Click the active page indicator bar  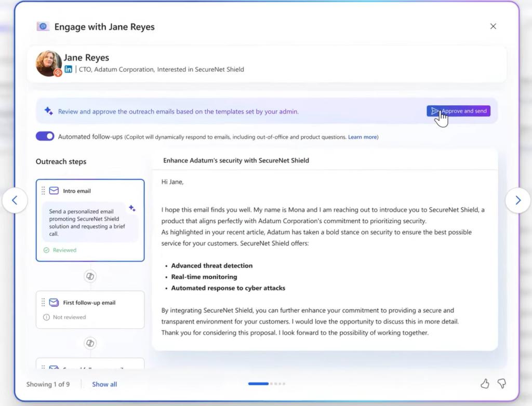point(258,384)
